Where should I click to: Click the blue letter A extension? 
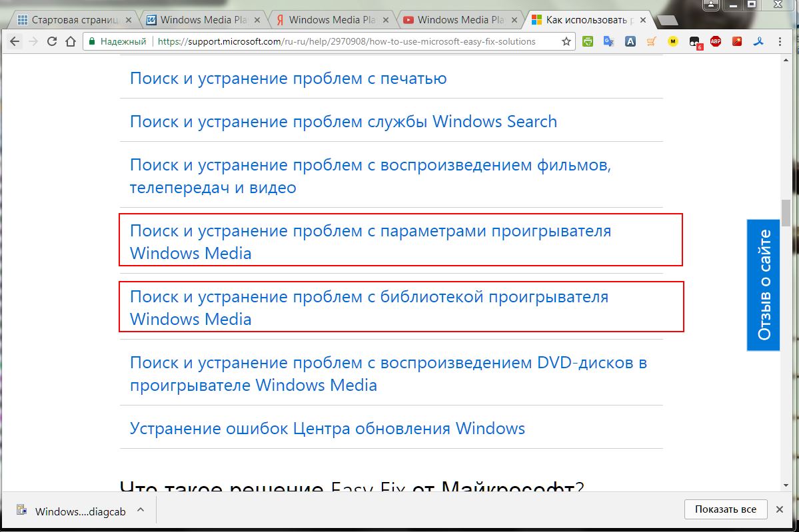[630, 42]
